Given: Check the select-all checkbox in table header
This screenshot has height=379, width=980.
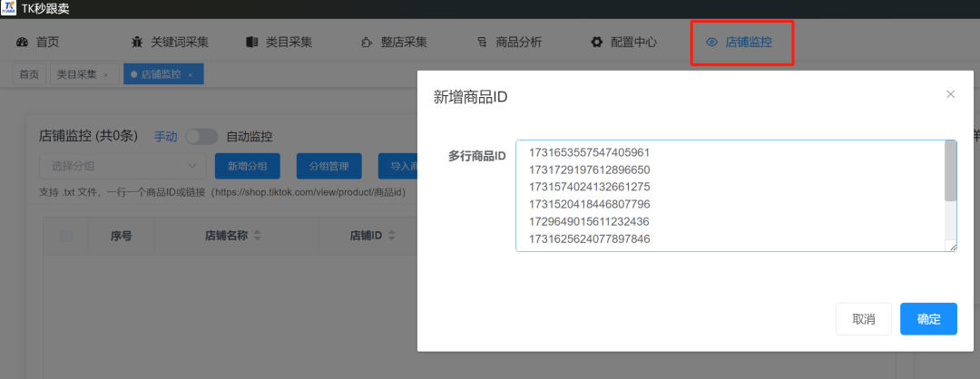Looking at the screenshot, I should [x=66, y=236].
